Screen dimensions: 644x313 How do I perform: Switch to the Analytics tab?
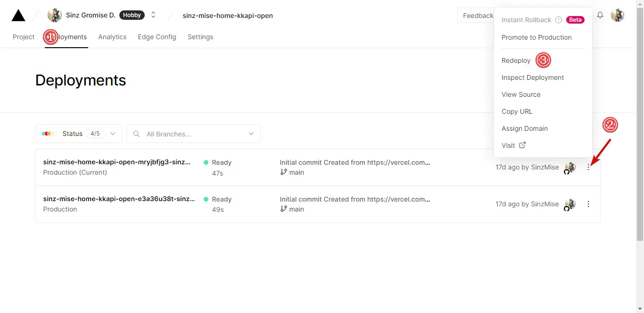click(112, 37)
